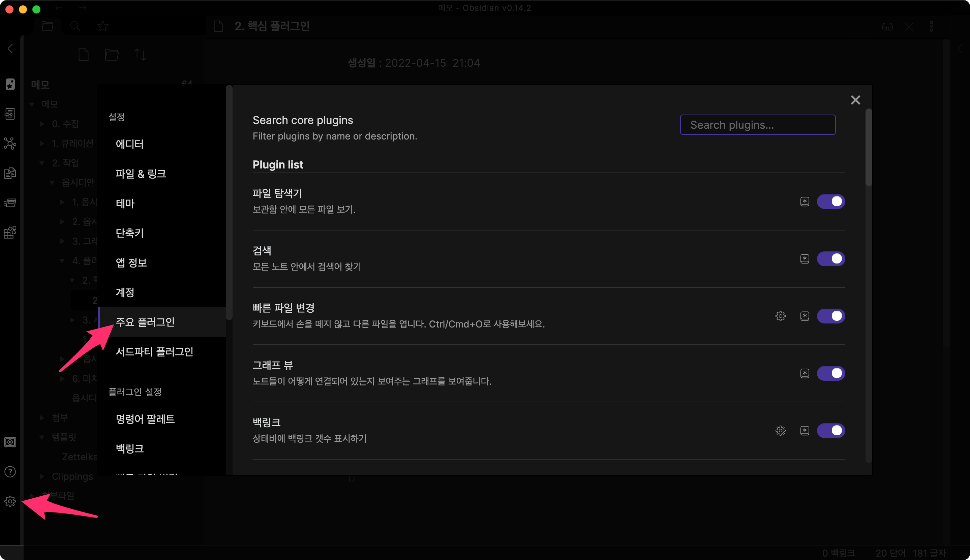This screenshot has width=970, height=560.
Task: Close the settings dialog with X
Action: [855, 100]
